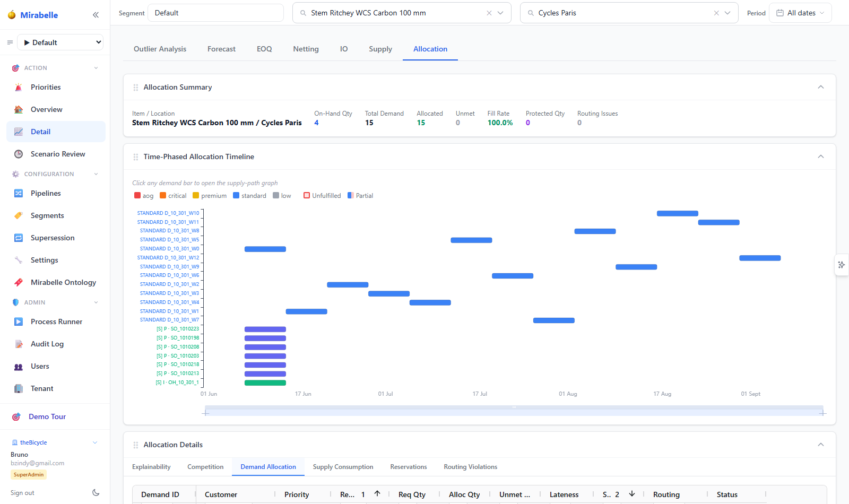Image resolution: width=849 pixels, height=504 pixels.
Task: Open the Process Runner page
Action: [56, 321]
